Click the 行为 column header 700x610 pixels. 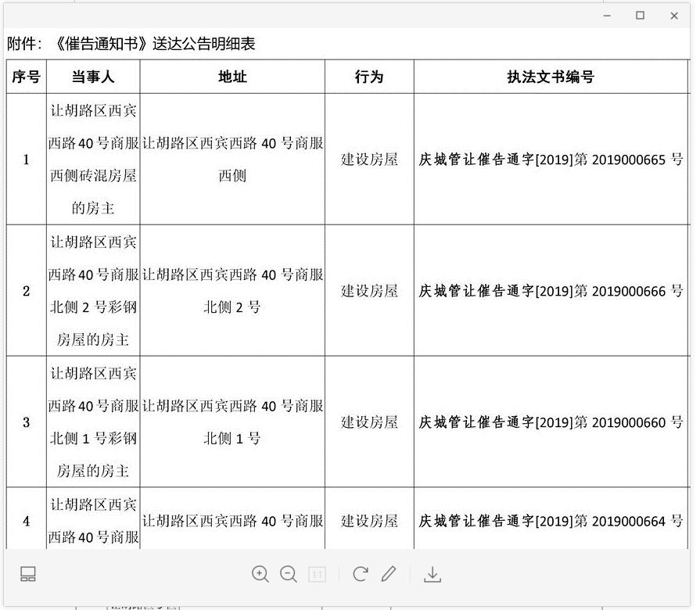tap(369, 77)
